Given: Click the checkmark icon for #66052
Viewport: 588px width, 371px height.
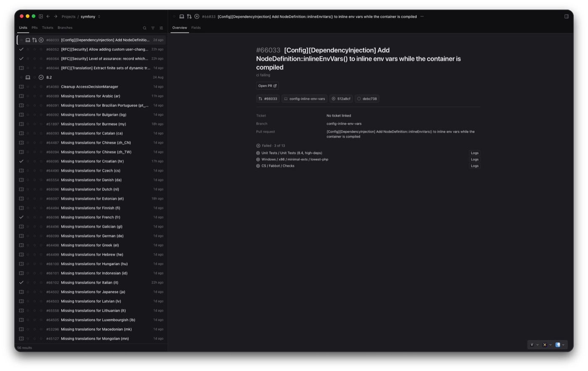Looking at the screenshot, I should click(21, 50).
